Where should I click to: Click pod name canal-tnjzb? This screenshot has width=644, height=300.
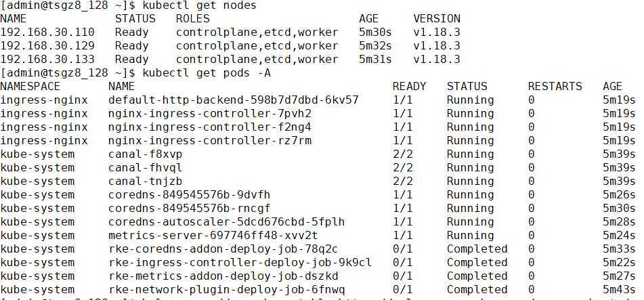click(x=146, y=181)
